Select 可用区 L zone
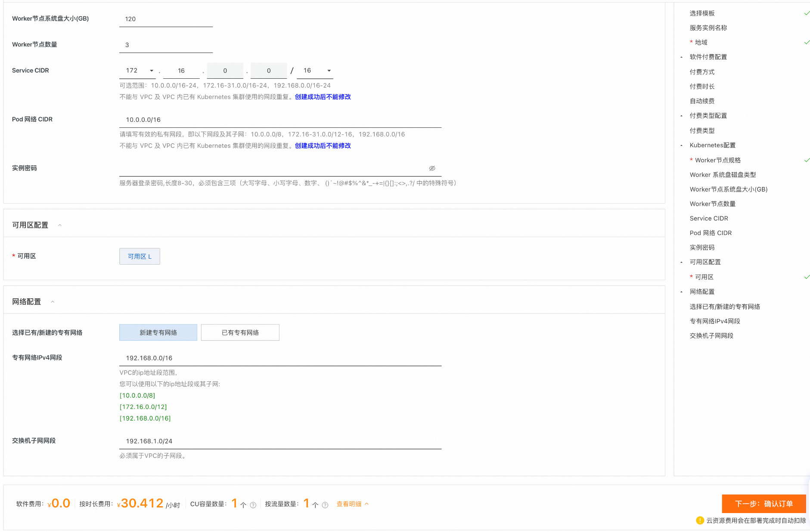Viewport: 810px width, 532px height. pos(140,256)
